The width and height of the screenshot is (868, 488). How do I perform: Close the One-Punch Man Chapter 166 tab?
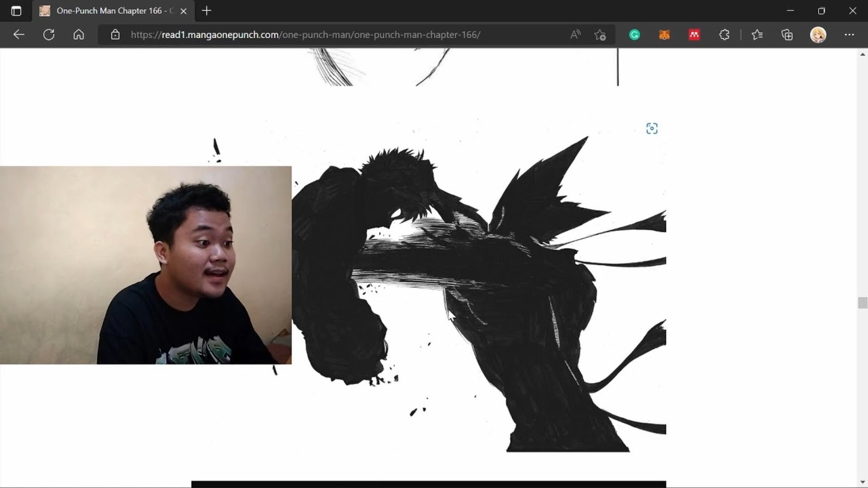[x=183, y=11]
